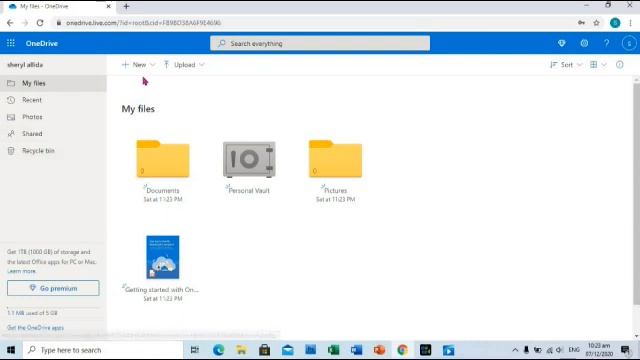Open the Microsoft apps launcher grid
640x360 pixels.
tap(11, 43)
